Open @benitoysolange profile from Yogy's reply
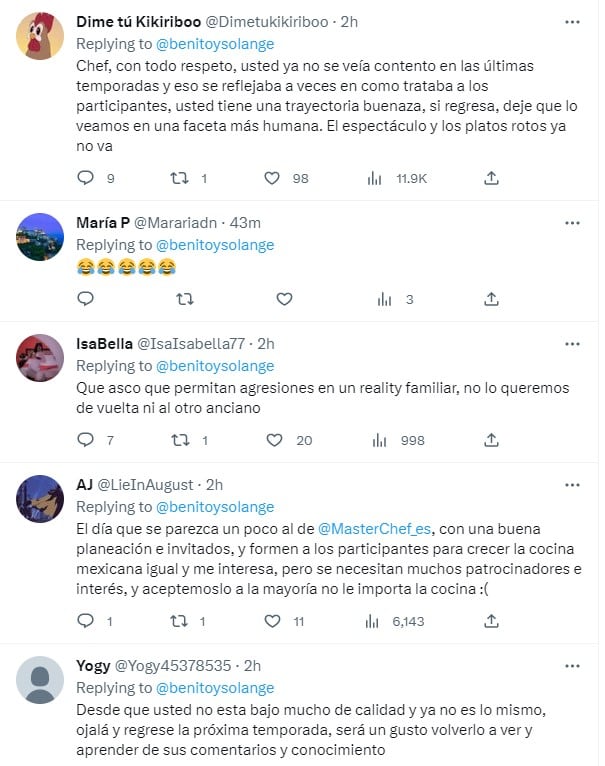The height and width of the screenshot is (766, 605). [214, 688]
